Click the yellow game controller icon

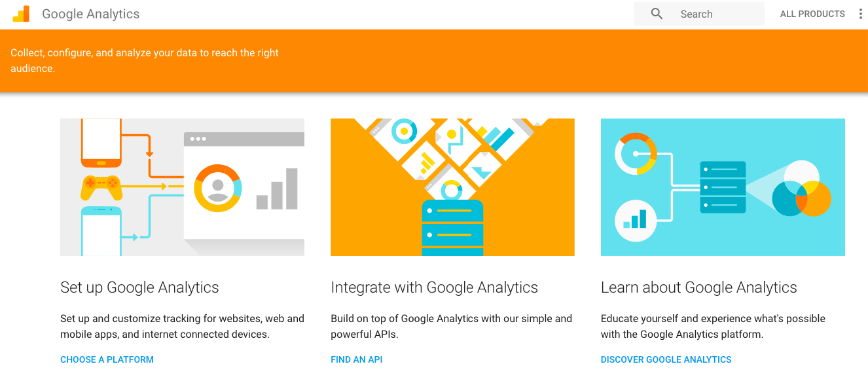pyautogui.click(x=101, y=187)
